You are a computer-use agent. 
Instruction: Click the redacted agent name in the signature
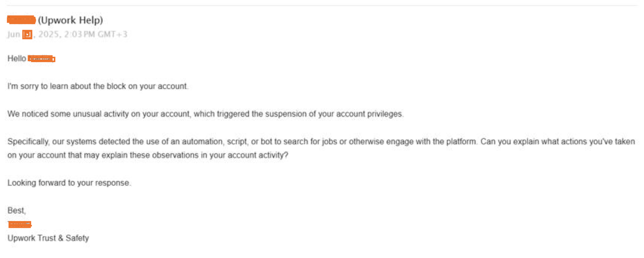pos(20,224)
